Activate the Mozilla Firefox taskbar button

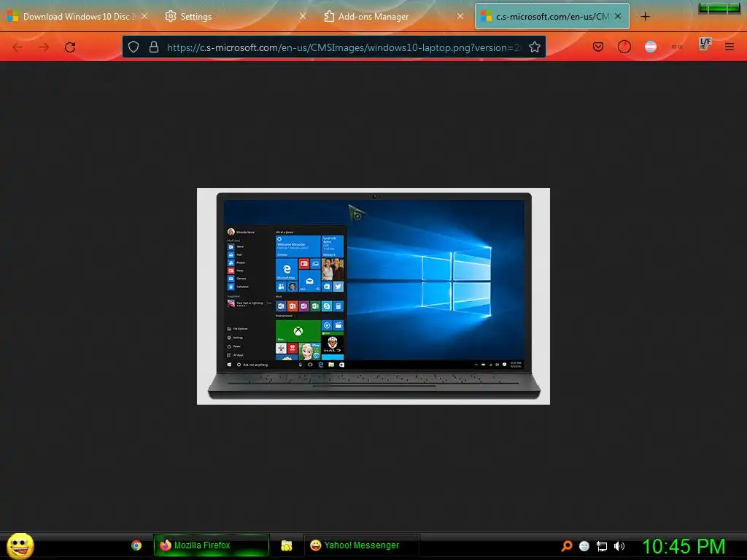(x=211, y=545)
